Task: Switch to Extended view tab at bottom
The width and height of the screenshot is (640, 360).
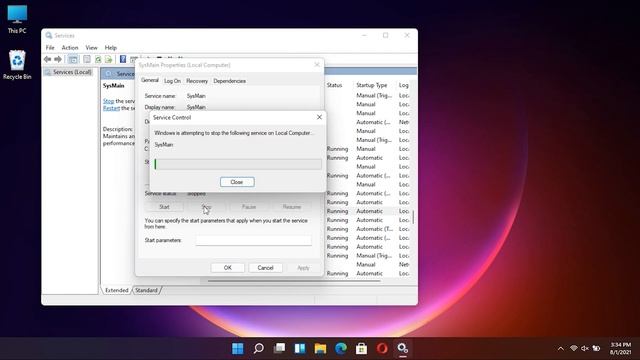Action: pyautogui.click(x=117, y=290)
